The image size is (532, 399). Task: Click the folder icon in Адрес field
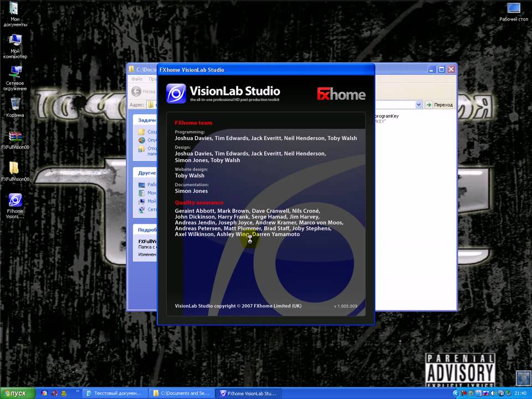(151, 105)
